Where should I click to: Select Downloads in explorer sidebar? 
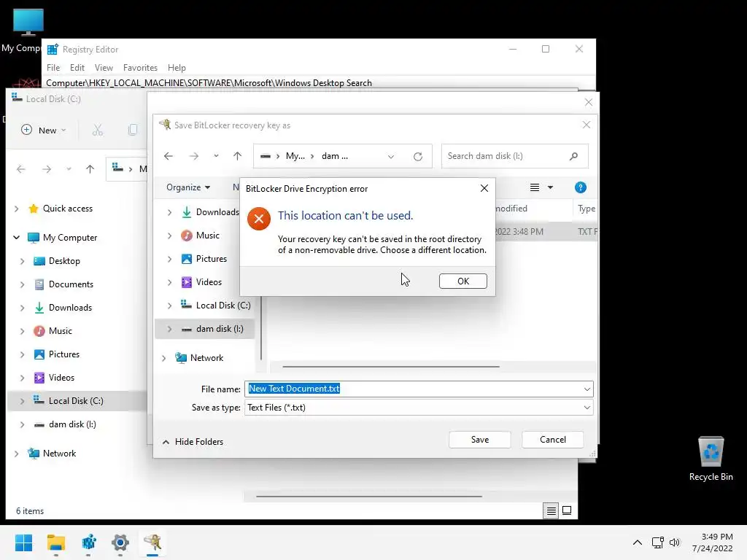pos(63,308)
